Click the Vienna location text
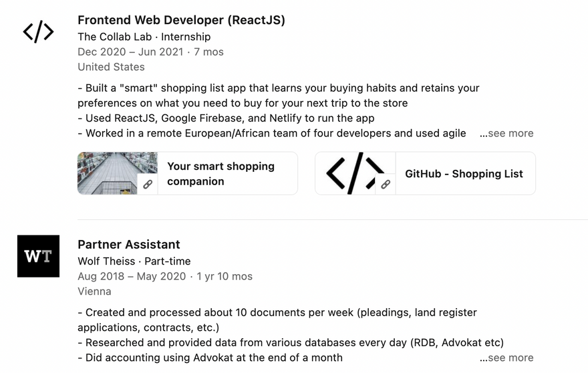This screenshot has width=588, height=373. (94, 291)
